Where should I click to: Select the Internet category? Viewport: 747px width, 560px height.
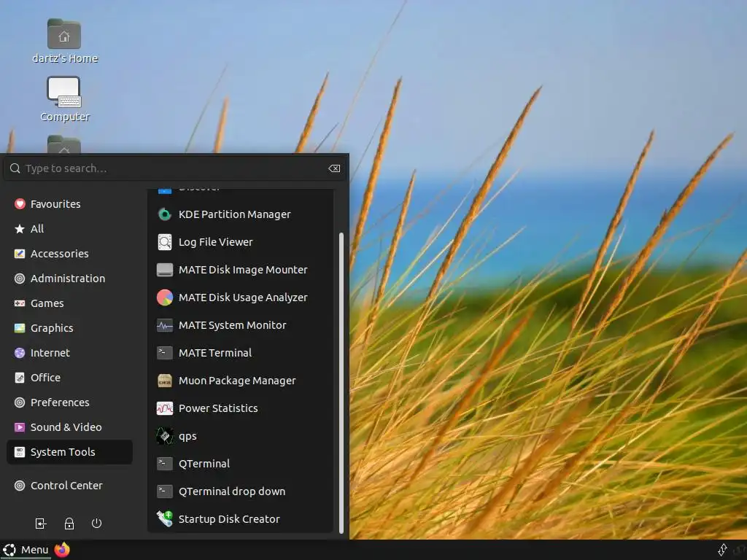pos(69,352)
